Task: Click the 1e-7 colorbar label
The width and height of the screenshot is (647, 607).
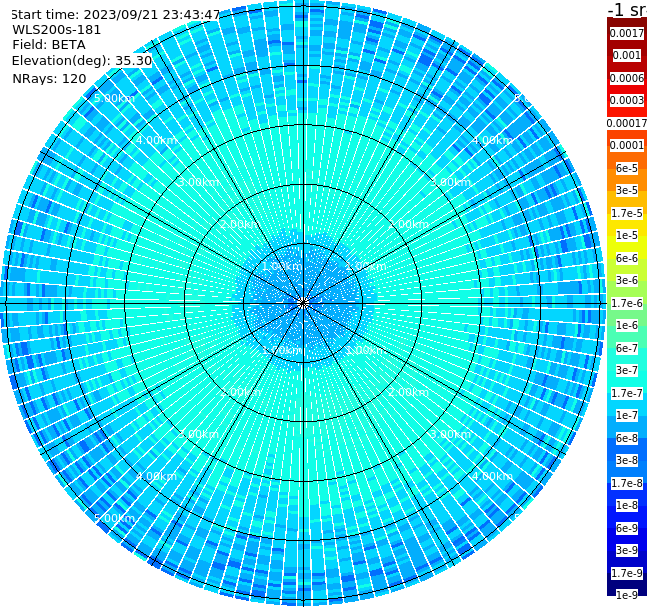Action: [x=627, y=415]
